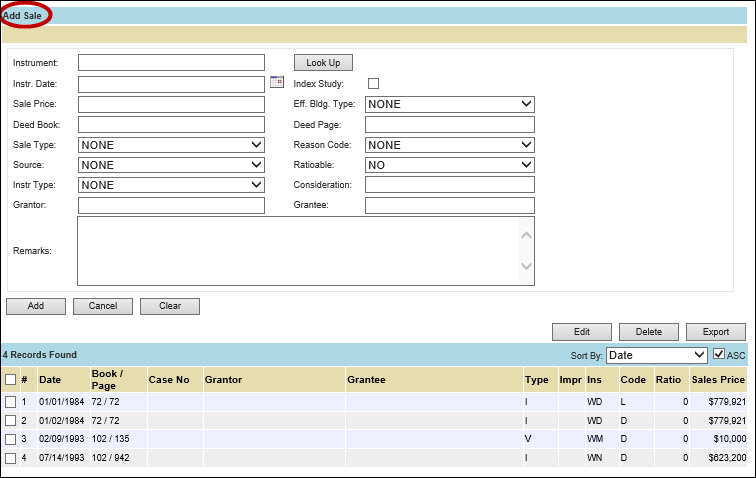The height and width of the screenshot is (478, 756).
Task: Click the $623,200 sales price cell
Action: [728, 458]
